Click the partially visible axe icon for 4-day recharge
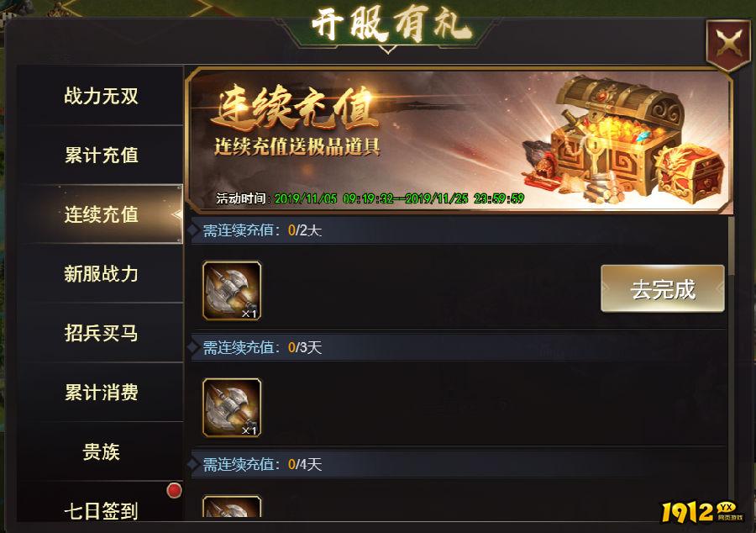This screenshot has height=533, width=756. 232,506
